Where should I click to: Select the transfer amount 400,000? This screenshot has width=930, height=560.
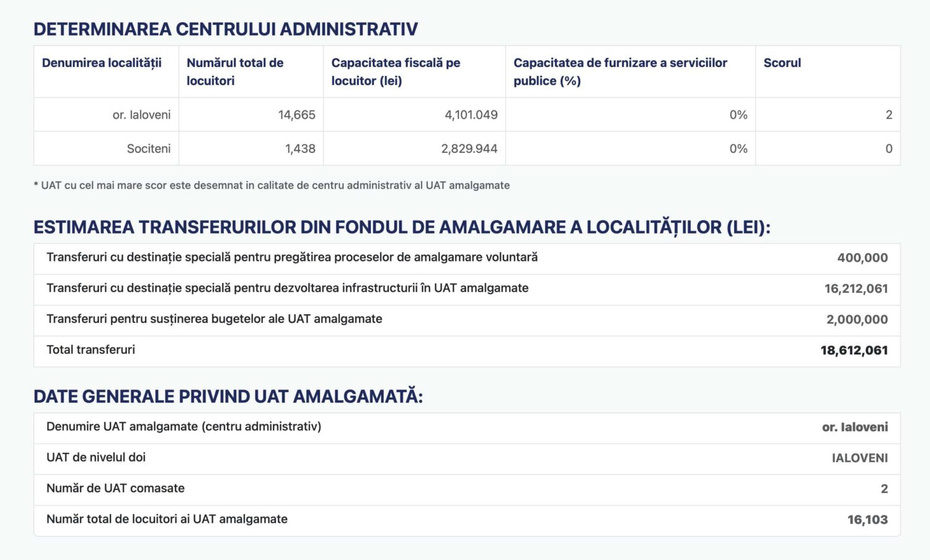click(864, 258)
